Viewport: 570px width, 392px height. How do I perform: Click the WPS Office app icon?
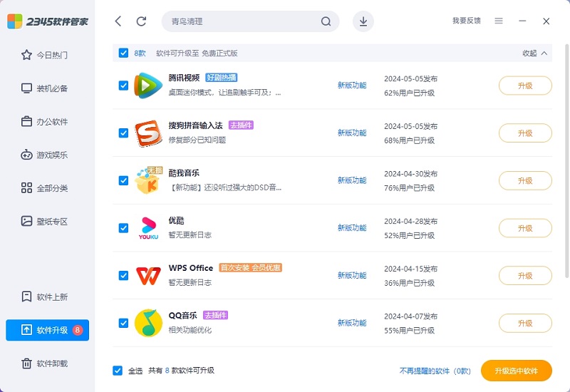(148, 275)
